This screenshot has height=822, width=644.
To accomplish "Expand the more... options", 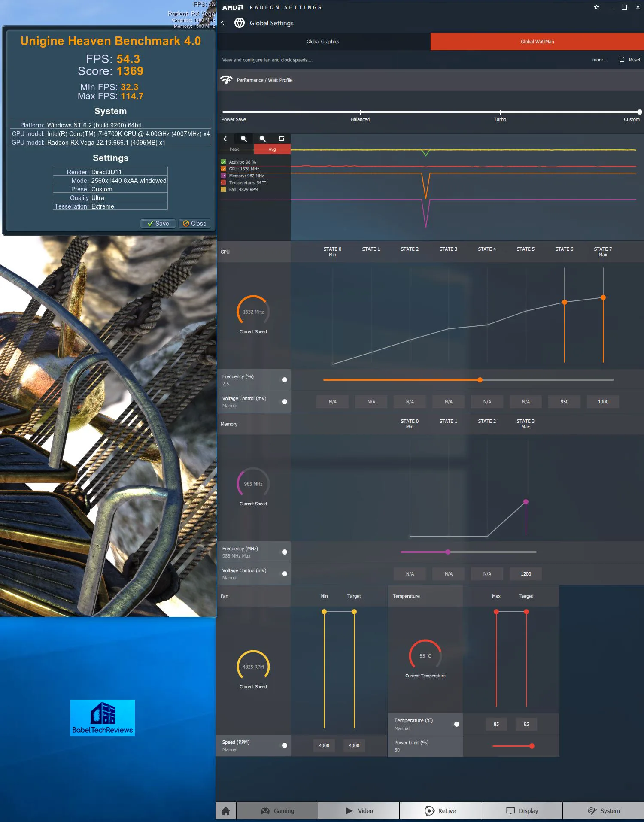I will 599,60.
